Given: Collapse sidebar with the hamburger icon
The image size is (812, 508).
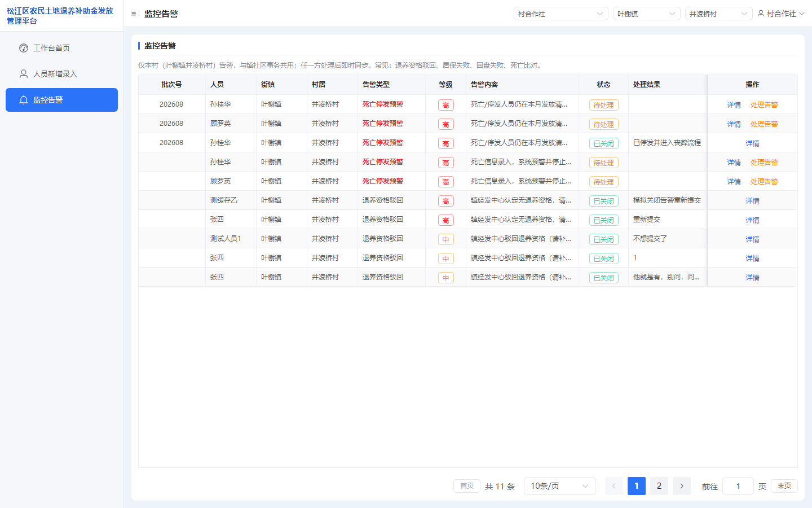Looking at the screenshot, I should 134,14.
